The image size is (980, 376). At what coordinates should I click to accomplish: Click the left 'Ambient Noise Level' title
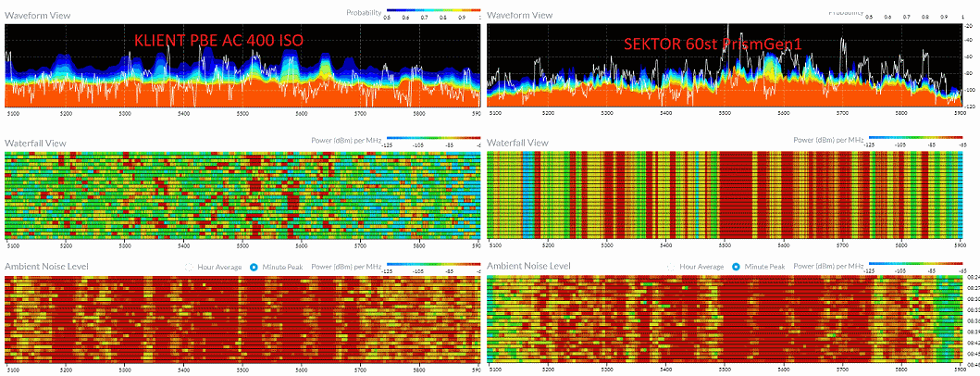point(46,266)
